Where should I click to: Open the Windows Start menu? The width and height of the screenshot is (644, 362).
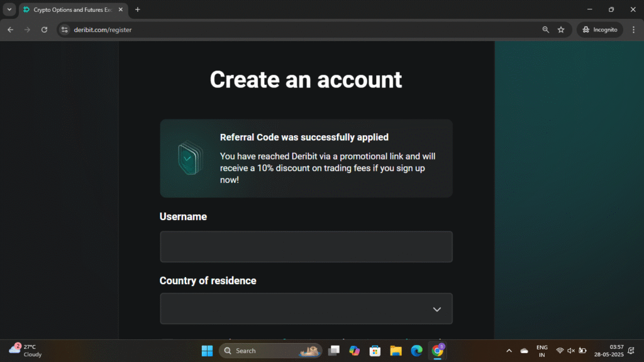pos(207,351)
